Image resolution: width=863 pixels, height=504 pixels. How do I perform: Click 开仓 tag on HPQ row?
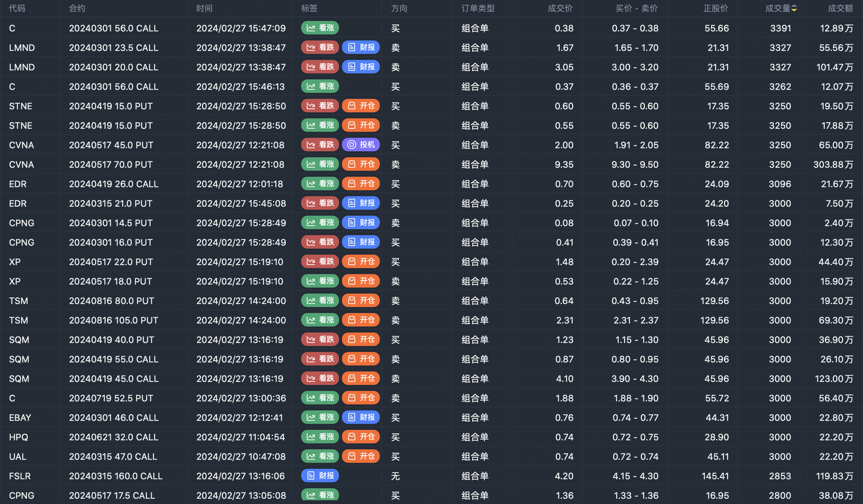point(361,437)
